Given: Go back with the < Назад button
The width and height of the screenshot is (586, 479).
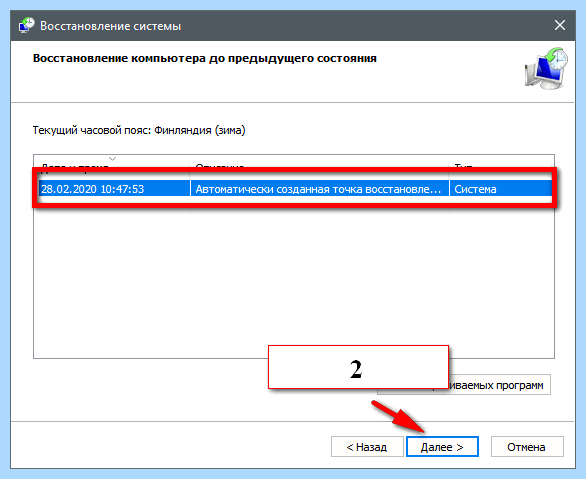Looking at the screenshot, I should (367, 446).
